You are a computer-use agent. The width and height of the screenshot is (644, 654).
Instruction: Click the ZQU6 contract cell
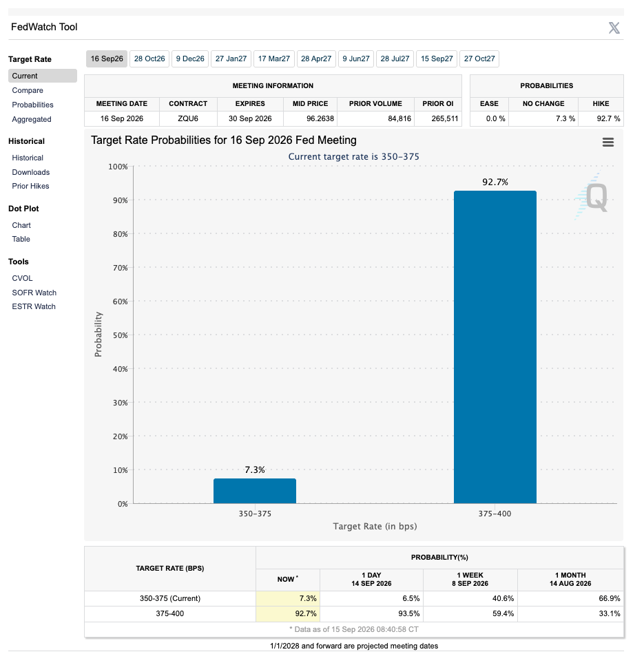coord(188,119)
